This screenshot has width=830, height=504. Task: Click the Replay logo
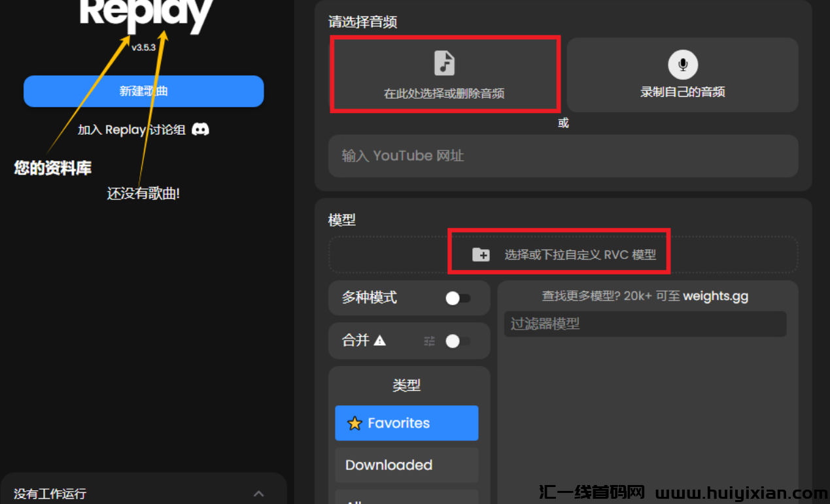click(147, 14)
